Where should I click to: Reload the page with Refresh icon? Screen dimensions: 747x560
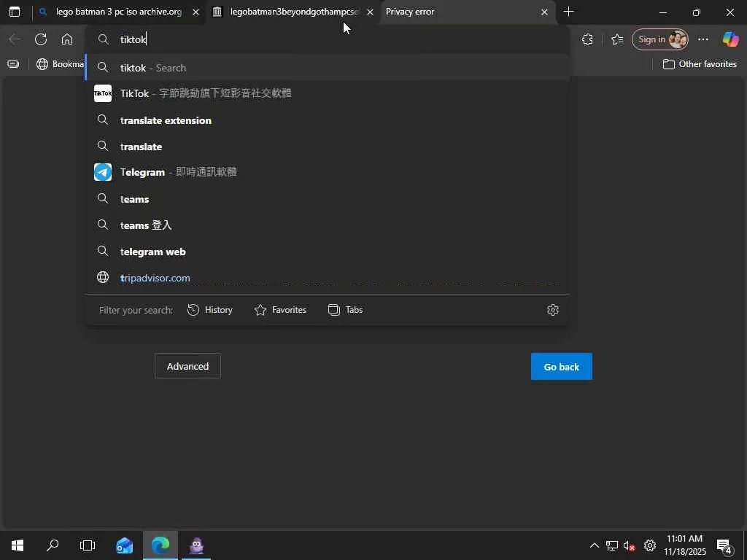(41, 39)
